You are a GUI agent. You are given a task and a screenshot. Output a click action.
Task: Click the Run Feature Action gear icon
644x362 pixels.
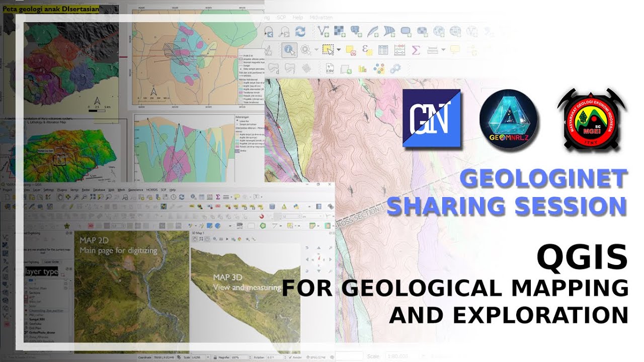305,50
